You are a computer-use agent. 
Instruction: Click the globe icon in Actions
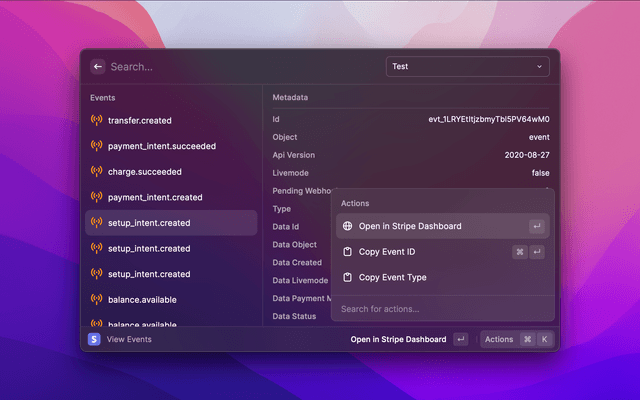click(348, 226)
